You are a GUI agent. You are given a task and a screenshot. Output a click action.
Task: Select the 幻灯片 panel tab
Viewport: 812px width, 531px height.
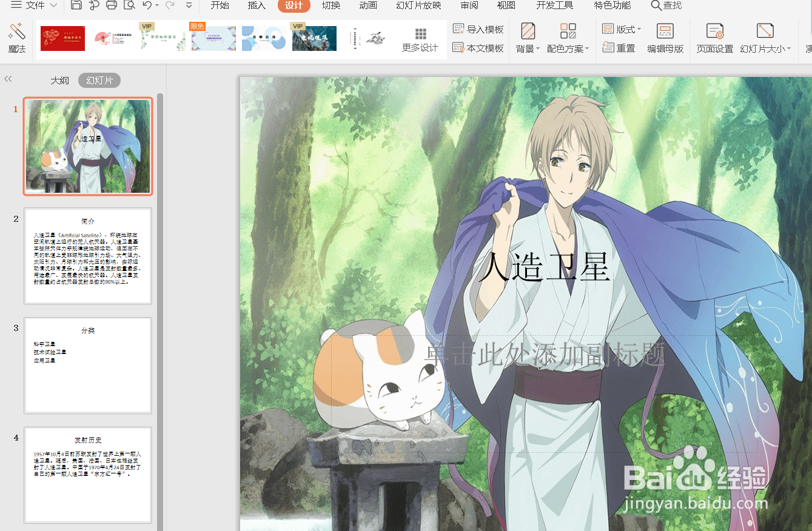pos(99,80)
